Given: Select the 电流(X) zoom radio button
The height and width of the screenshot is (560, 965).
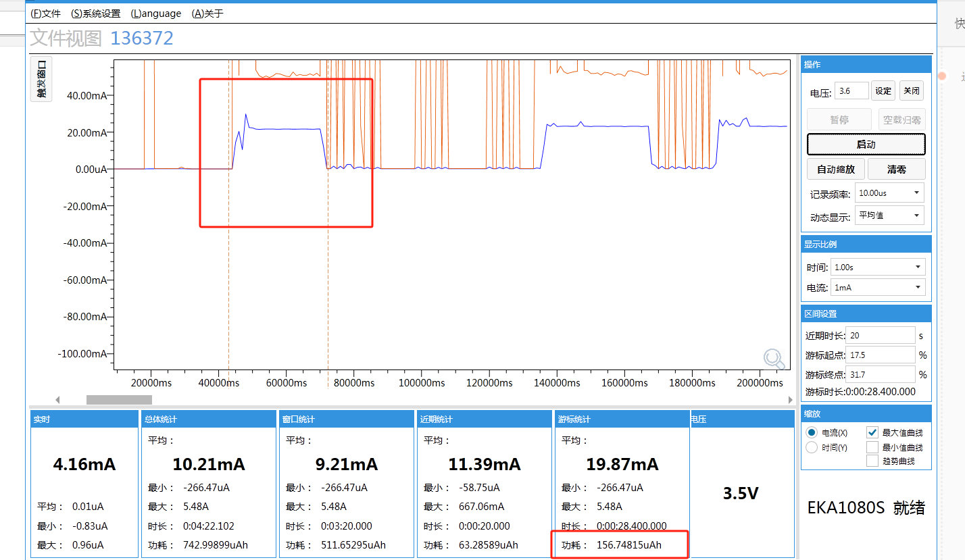Looking at the screenshot, I should (812, 432).
